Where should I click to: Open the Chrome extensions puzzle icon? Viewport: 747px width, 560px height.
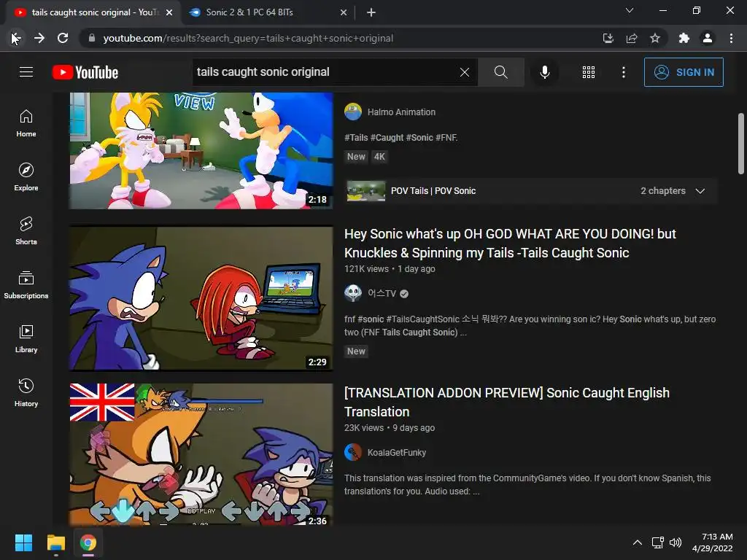(x=684, y=38)
